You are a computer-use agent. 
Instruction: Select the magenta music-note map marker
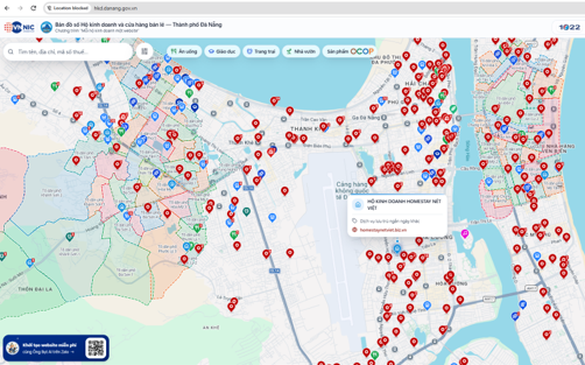(x=464, y=234)
